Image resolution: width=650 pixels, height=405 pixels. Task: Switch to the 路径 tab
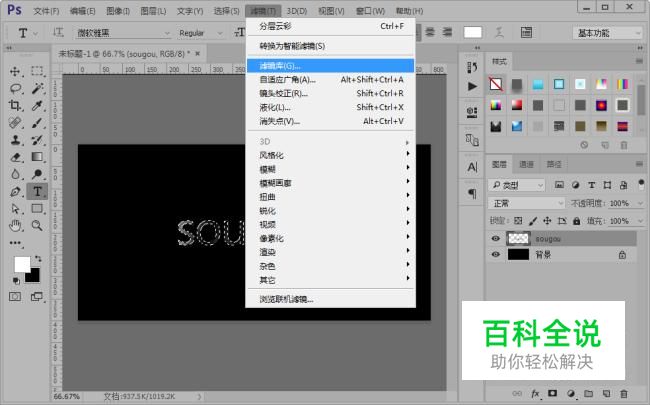(x=554, y=165)
